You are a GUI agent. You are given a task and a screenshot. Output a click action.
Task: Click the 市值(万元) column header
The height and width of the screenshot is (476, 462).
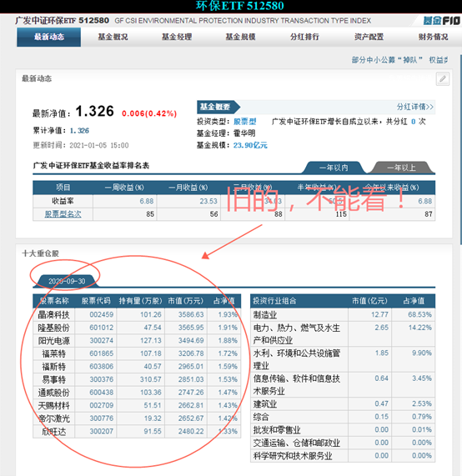(x=186, y=301)
